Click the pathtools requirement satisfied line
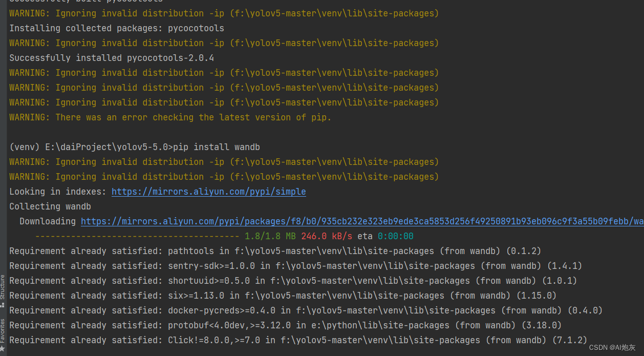Screen dimensions: 644x356 (x=275, y=251)
